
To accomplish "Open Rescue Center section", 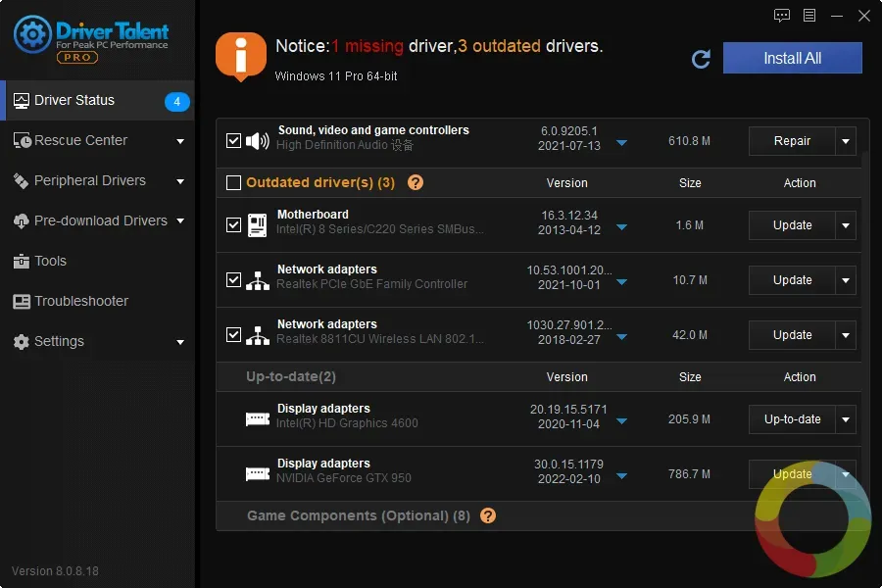I will pyautogui.click(x=97, y=141).
